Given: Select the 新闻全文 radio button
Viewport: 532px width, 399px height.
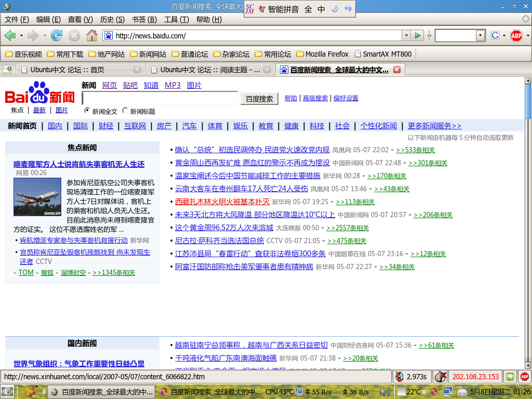Looking at the screenshot, I should [87, 110].
